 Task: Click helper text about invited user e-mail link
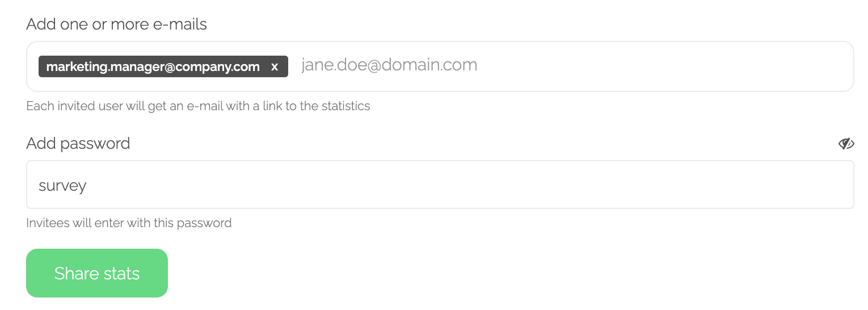198,106
